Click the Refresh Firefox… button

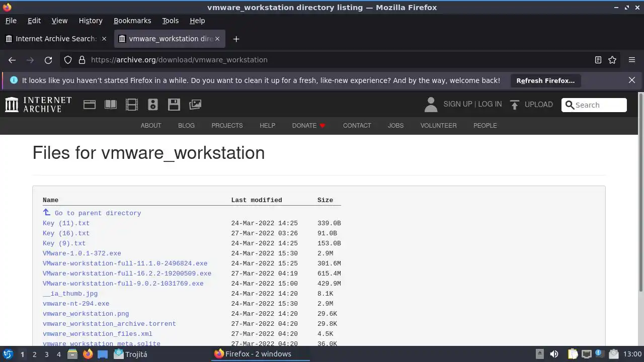point(545,80)
